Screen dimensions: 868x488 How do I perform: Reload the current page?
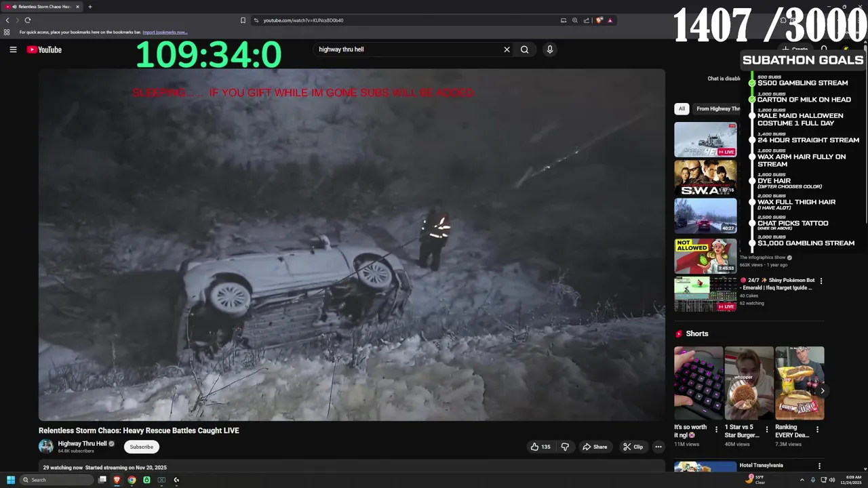[x=28, y=20]
